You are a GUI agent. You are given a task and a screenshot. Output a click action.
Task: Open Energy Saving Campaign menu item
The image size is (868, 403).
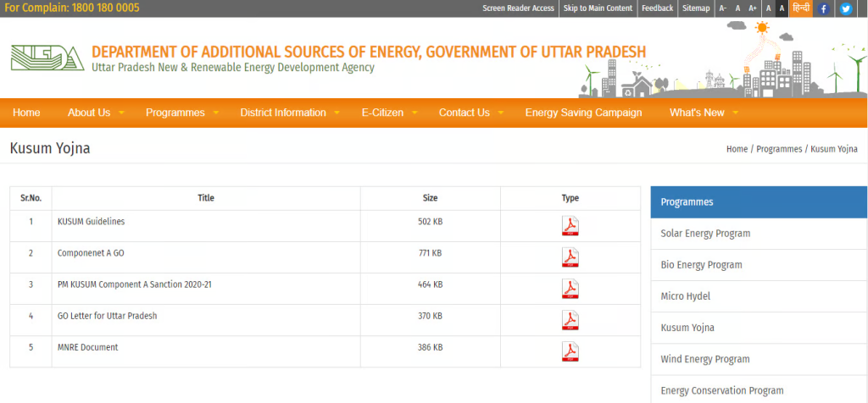(x=583, y=113)
